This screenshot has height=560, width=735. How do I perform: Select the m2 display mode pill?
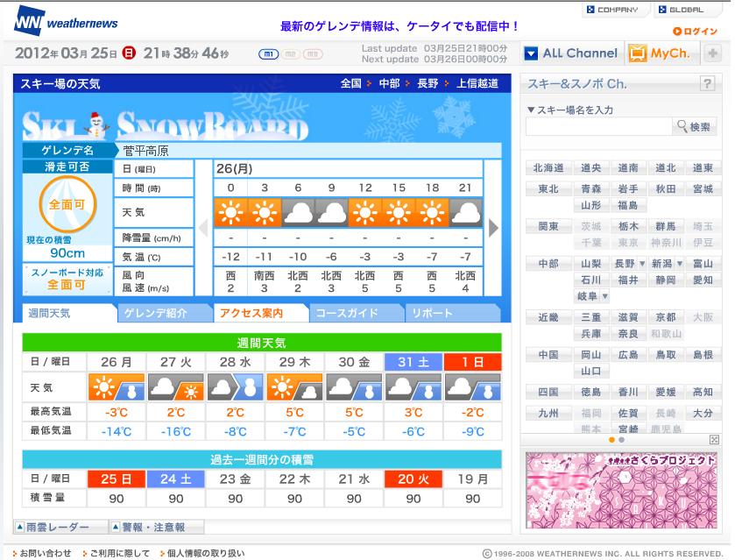(x=291, y=54)
